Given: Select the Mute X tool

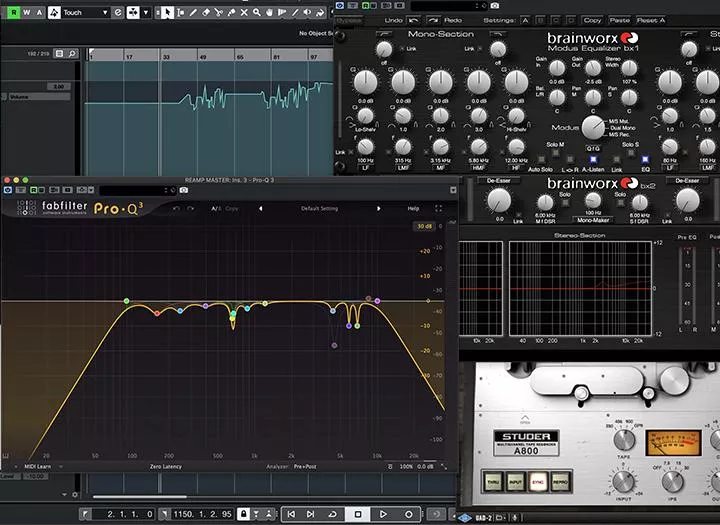Looking at the screenshot, I should click(244, 12).
